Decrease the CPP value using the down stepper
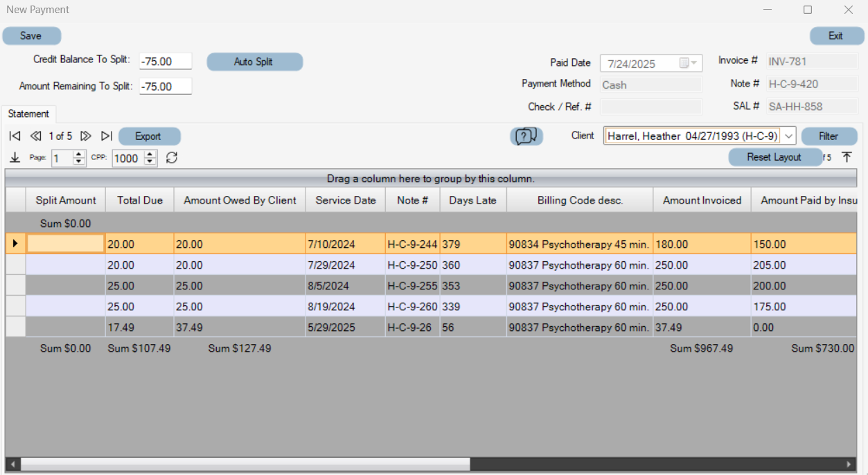The image size is (868, 475). pos(150,161)
